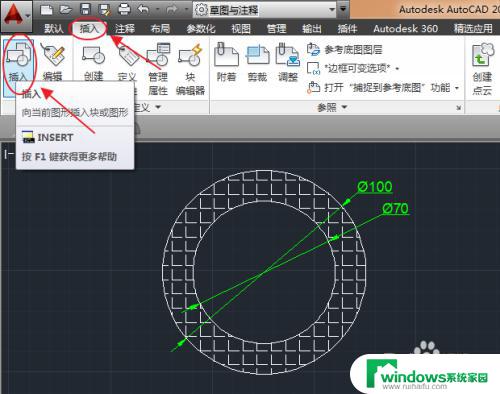This screenshot has height=394, width=500.
Task: Click the 创建点云 tool
Action: click(482, 69)
